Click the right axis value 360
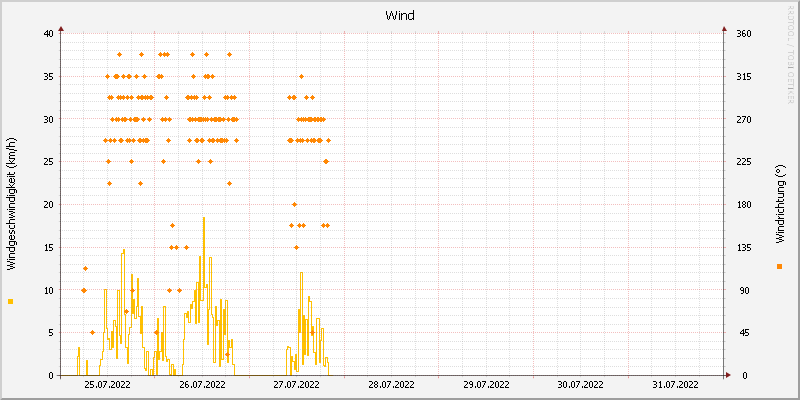Screen dimensions: 800x400 [744, 34]
